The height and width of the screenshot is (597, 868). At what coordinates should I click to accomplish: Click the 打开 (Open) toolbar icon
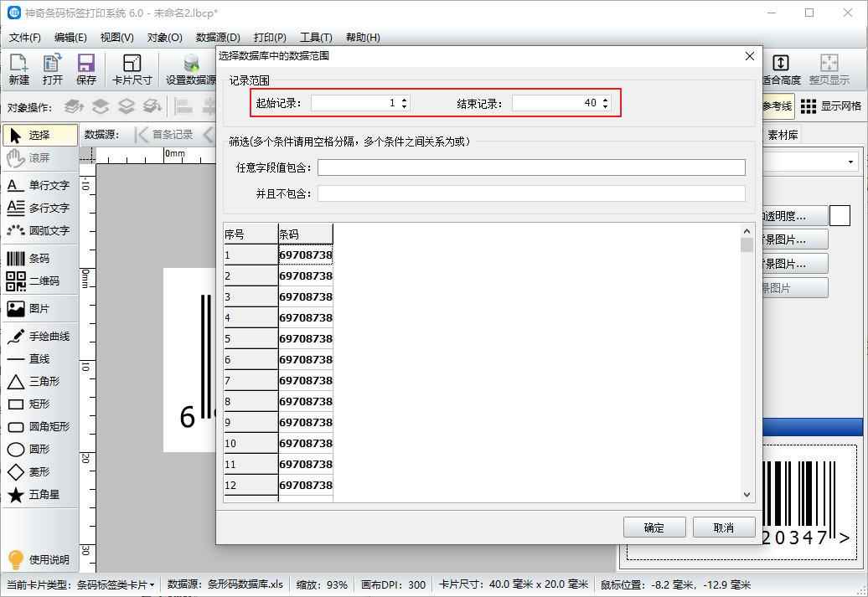point(53,69)
